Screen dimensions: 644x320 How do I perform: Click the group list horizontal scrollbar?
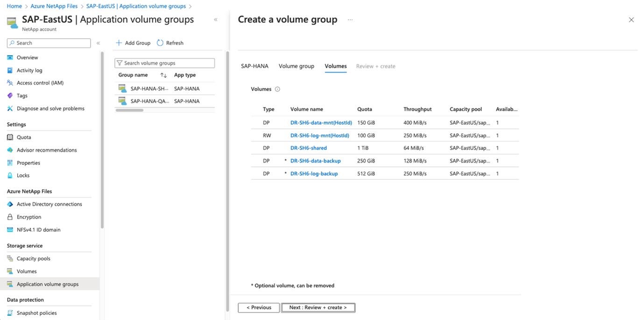click(x=130, y=110)
